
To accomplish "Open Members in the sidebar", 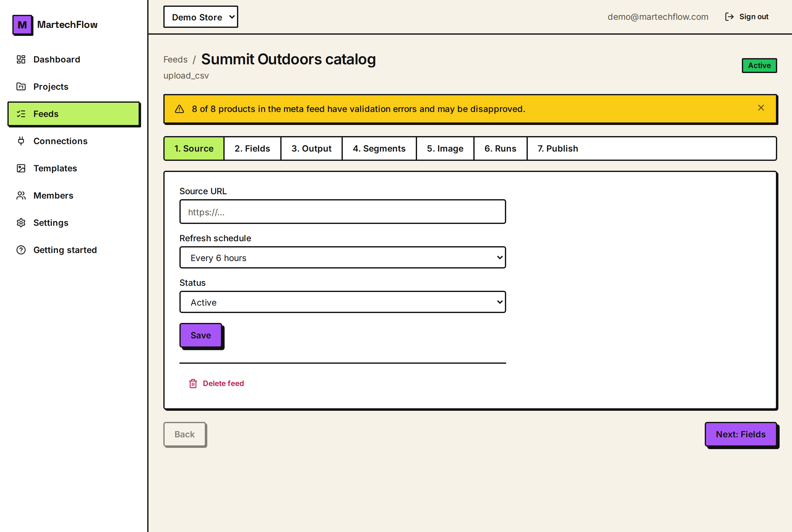I will pos(74,195).
